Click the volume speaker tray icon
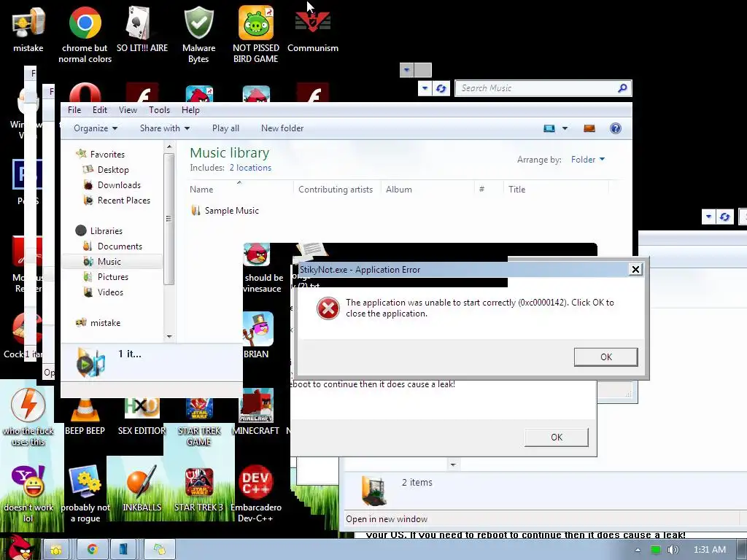 point(673,550)
